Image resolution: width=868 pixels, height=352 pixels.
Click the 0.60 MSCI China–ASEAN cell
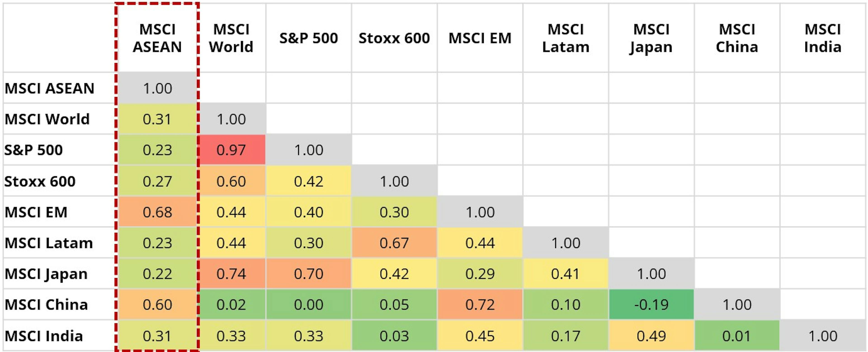pyautogui.click(x=157, y=305)
